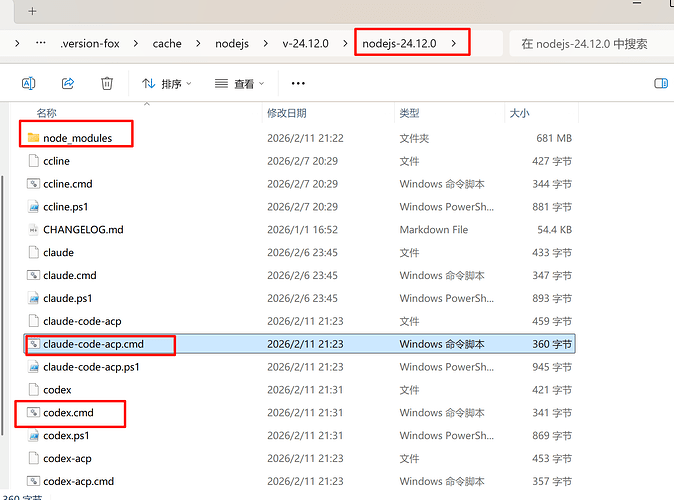Open the 排序 sort dropdown

coord(167,83)
